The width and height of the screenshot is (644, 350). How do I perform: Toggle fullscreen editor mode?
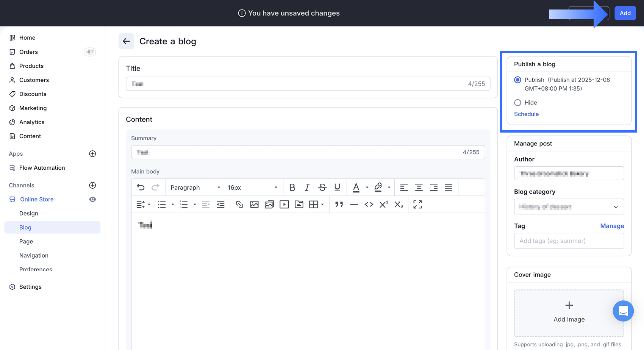click(x=417, y=205)
